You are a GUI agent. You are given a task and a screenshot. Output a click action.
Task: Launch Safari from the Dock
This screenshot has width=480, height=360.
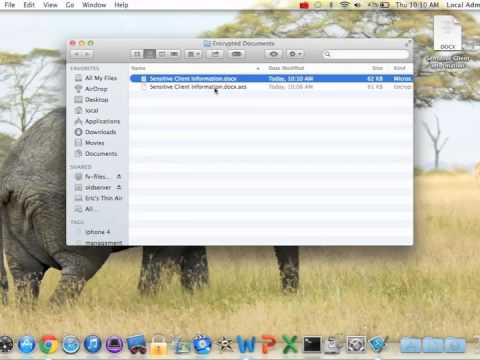tap(71, 344)
